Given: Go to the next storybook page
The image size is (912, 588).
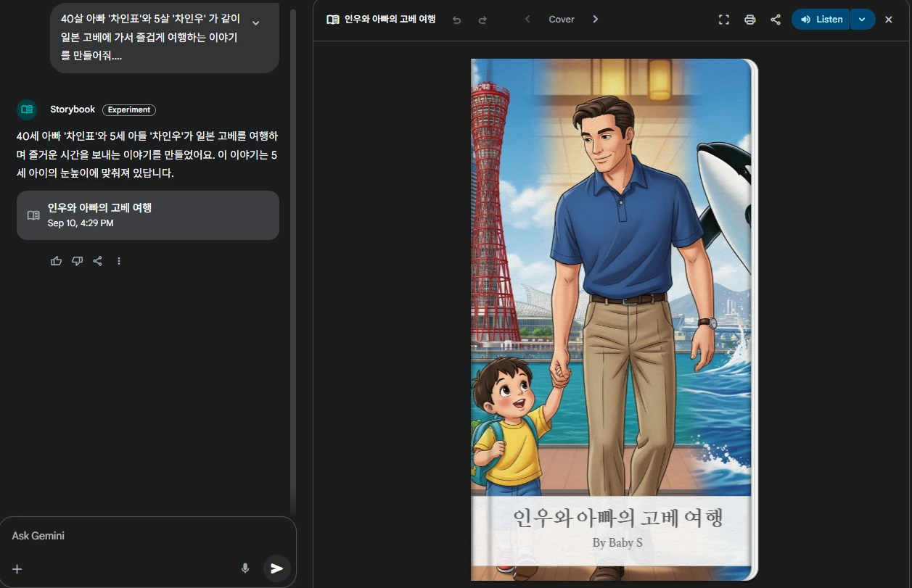Looking at the screenshot, I should (x=596, y=20).
